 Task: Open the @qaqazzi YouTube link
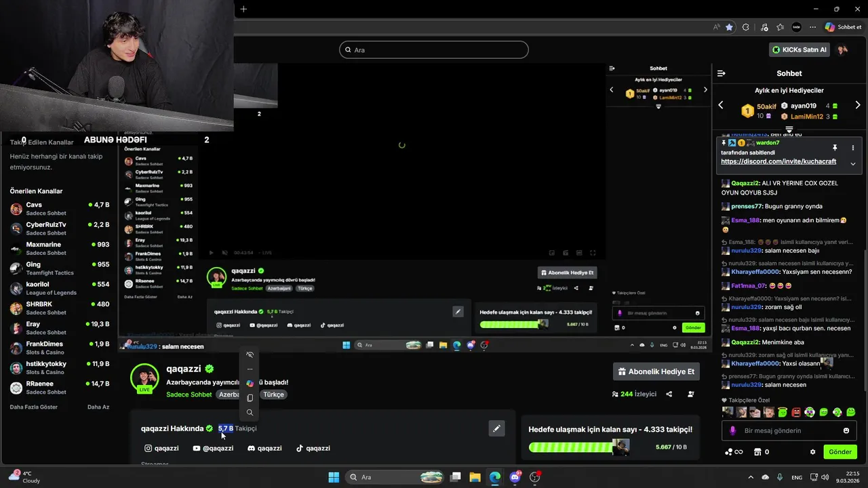(x=213, y=448)
